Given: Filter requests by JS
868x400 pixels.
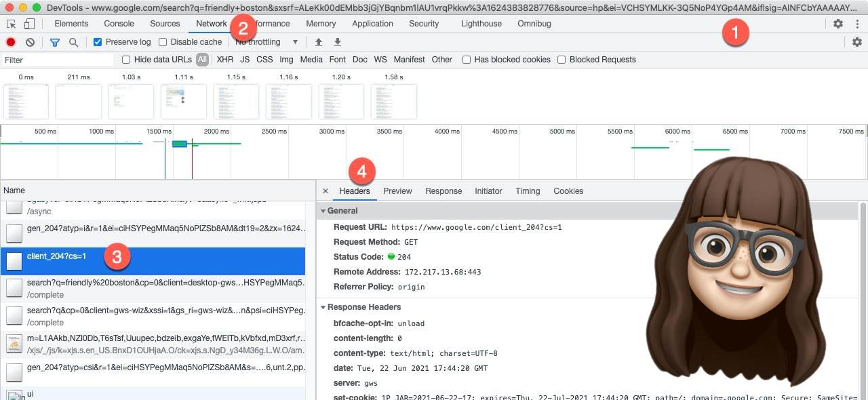Looking at the screenshot, I should point(245,60).
